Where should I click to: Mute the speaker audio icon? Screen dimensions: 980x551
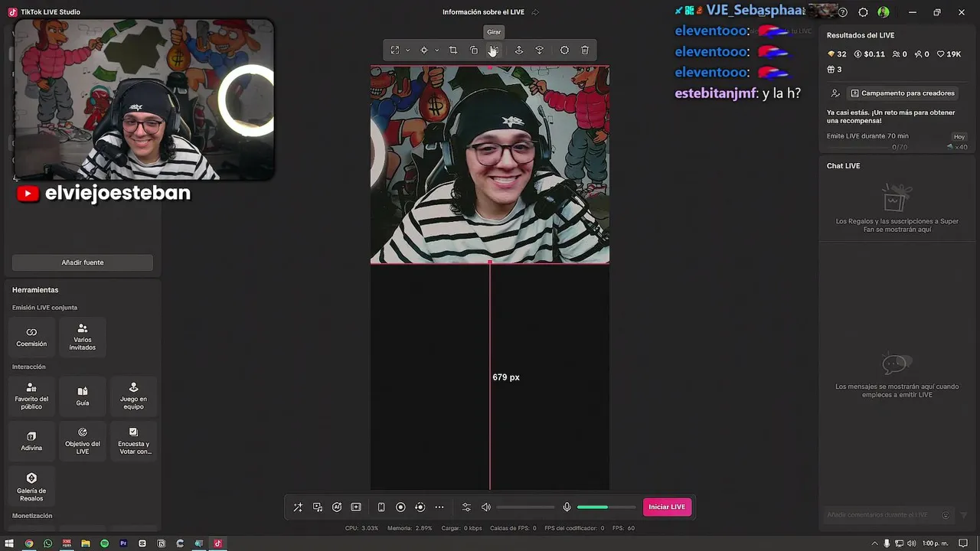click(486, 507)
